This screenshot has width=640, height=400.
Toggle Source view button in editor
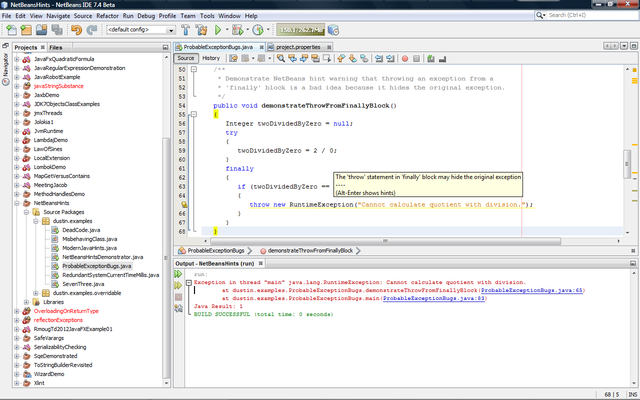(x=185, y=58)
